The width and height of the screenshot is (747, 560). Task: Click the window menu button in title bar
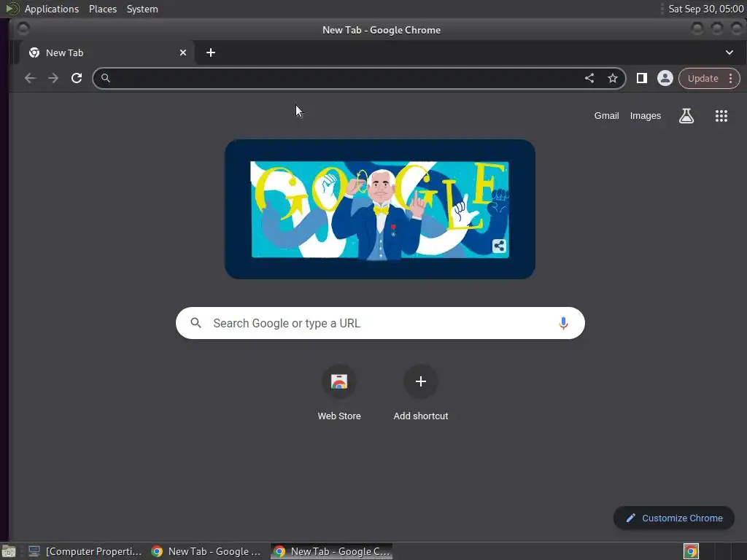(23, 29)
